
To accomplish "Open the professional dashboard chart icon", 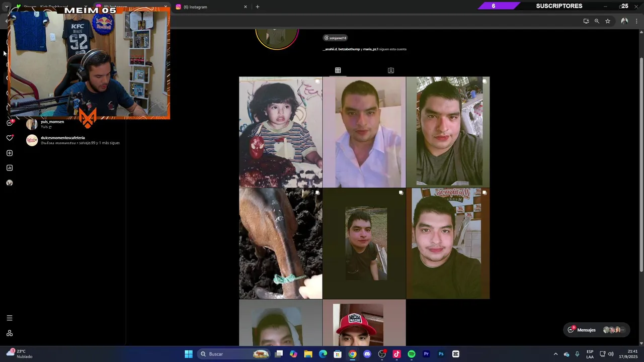I will click(x=10, y=168).
